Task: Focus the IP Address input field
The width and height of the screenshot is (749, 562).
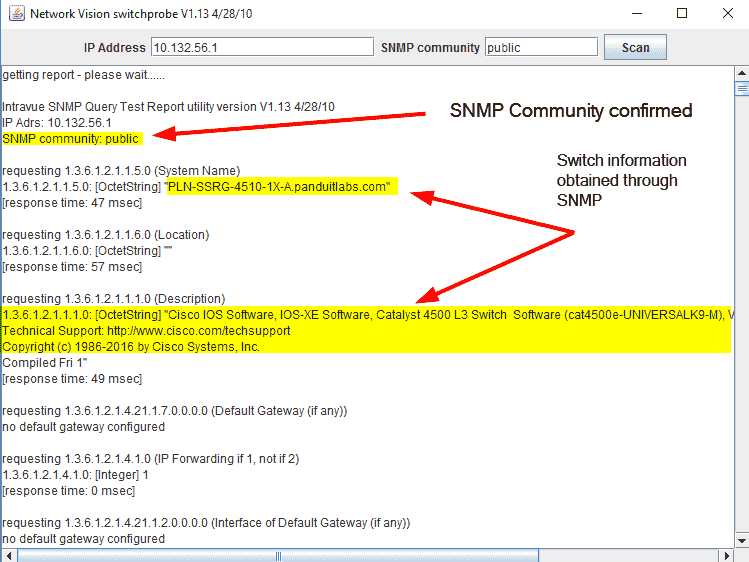Action: pos(262,47)
